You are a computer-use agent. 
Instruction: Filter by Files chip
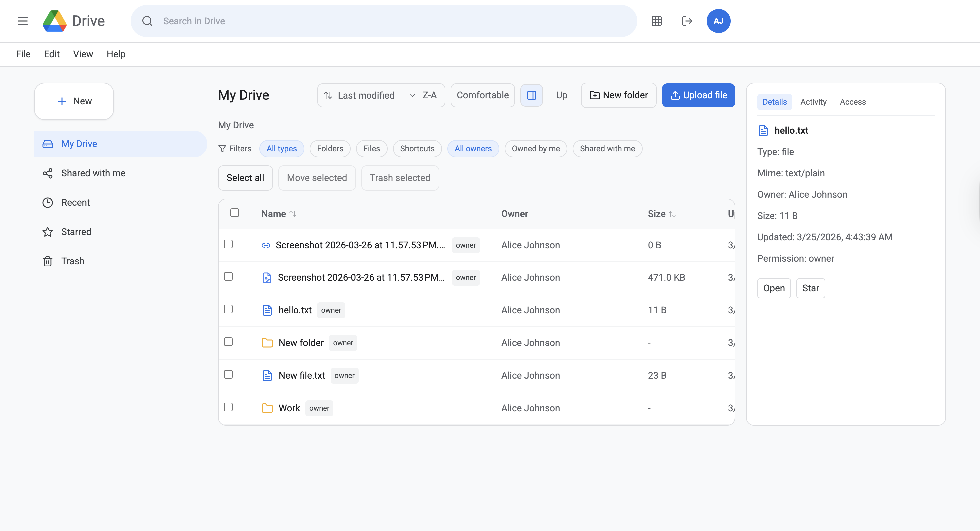(x=371, y=149)
